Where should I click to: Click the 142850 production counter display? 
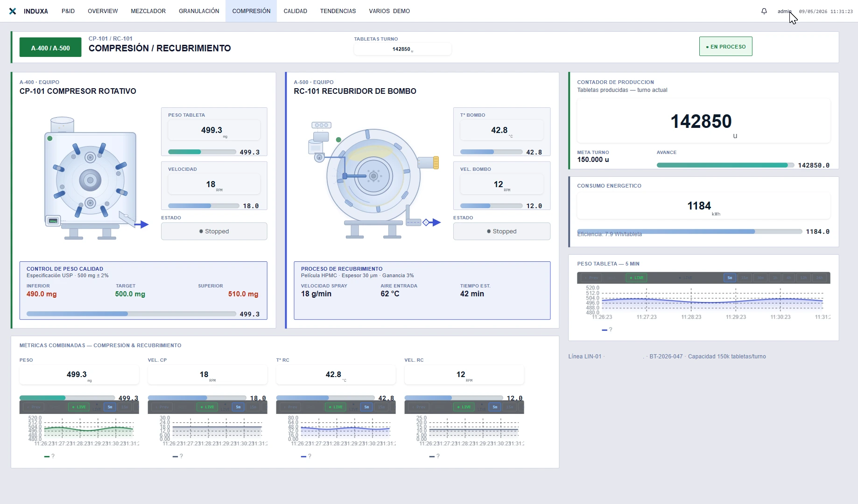click(703, 121)
